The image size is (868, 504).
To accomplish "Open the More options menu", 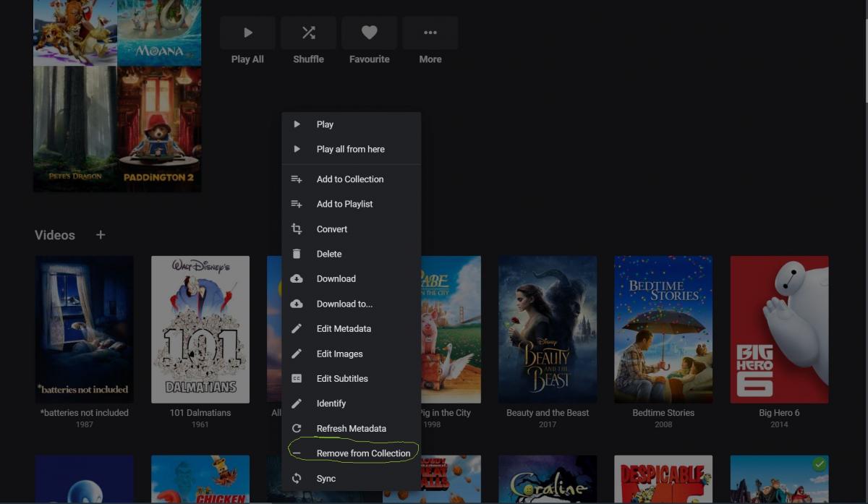I will click(430, 33).
